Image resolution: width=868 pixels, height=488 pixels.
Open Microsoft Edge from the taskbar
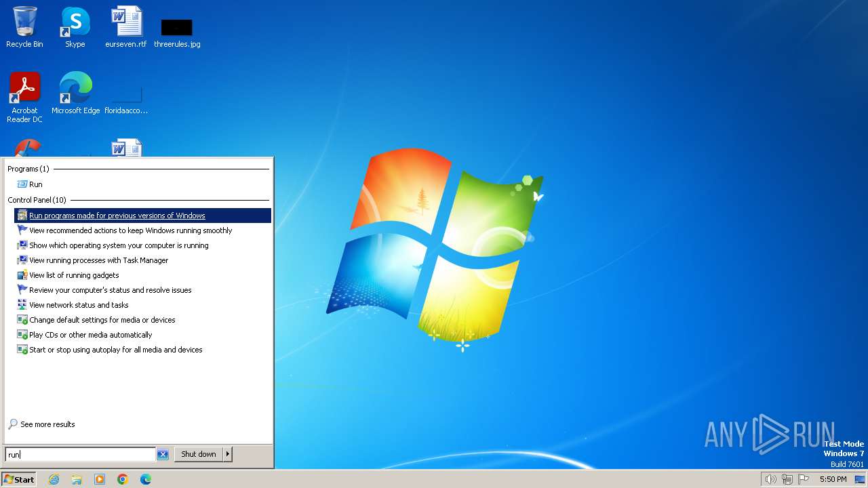tap(146, 479)
